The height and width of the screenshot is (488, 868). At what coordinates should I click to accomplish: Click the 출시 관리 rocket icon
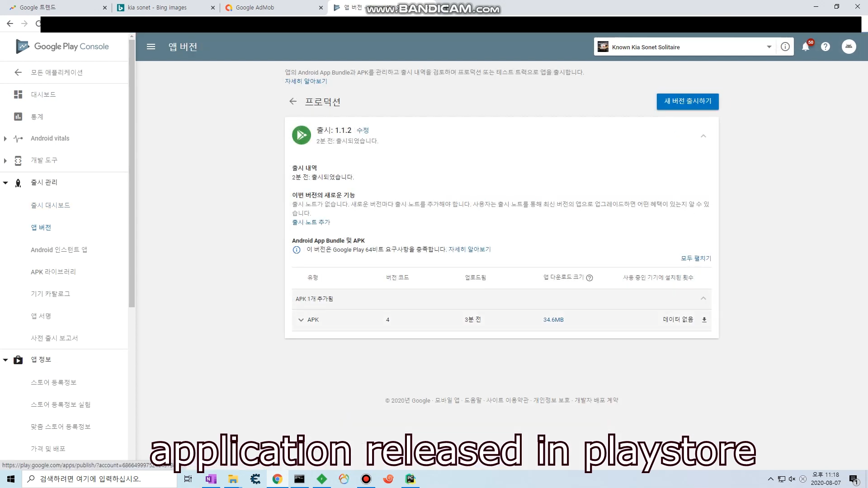(18, 183)
